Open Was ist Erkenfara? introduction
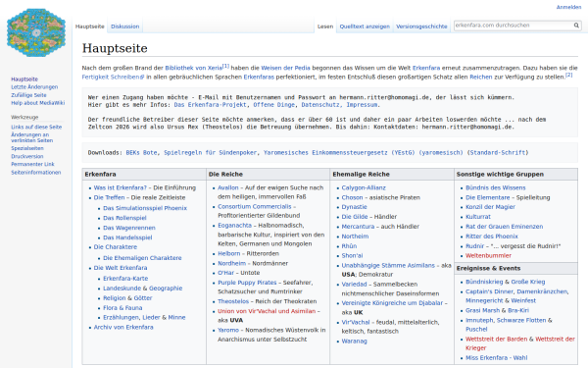The image size is (588, 368). click(x=120, y=187)
